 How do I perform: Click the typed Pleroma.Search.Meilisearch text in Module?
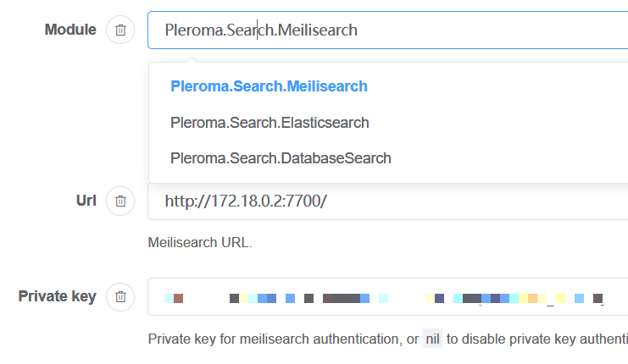pyautogui.click(x=261, y=30)
